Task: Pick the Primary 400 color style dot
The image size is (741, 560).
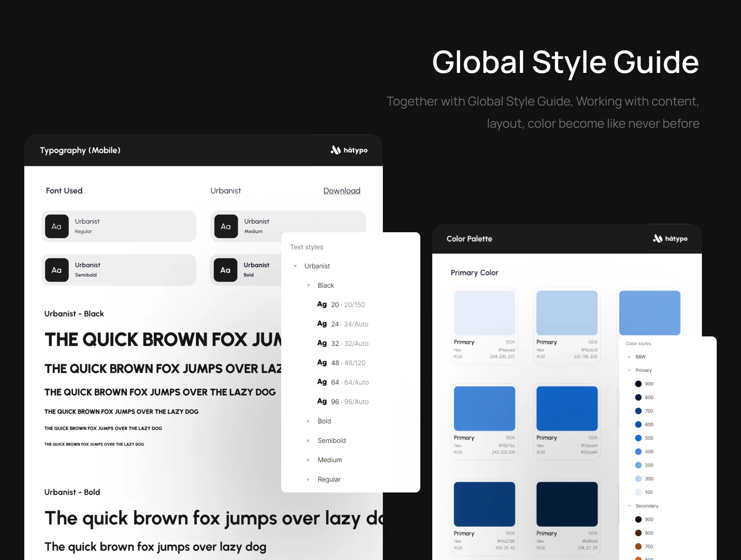Action: click(638, 452)
